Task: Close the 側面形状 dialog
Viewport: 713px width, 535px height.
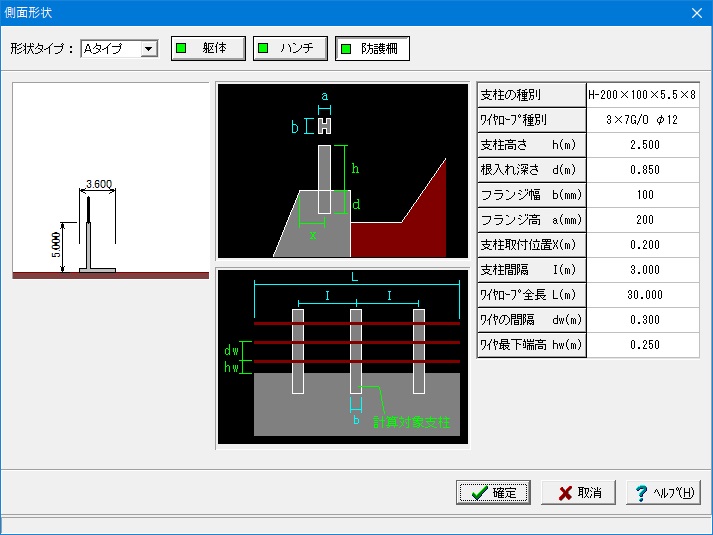Action: 697,13
